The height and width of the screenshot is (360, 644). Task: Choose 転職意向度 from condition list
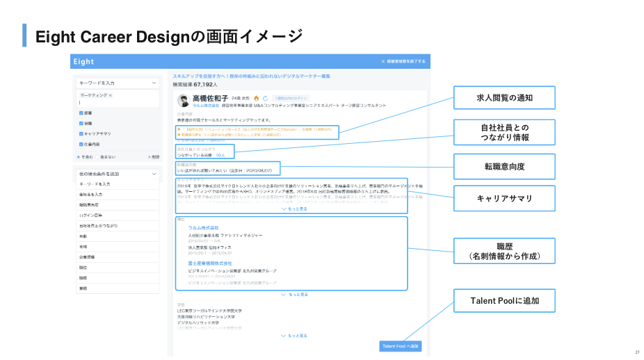118,205
